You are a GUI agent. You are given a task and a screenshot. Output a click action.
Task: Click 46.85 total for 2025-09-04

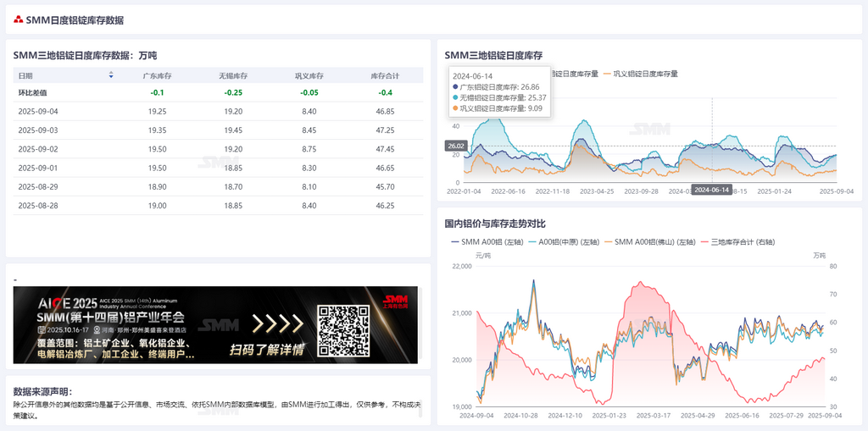coord(385,111)
